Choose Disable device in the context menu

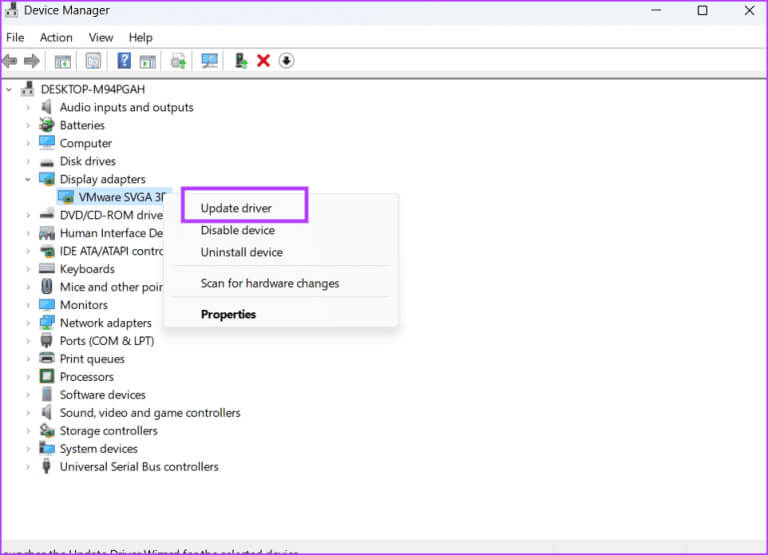coord(238,230)
